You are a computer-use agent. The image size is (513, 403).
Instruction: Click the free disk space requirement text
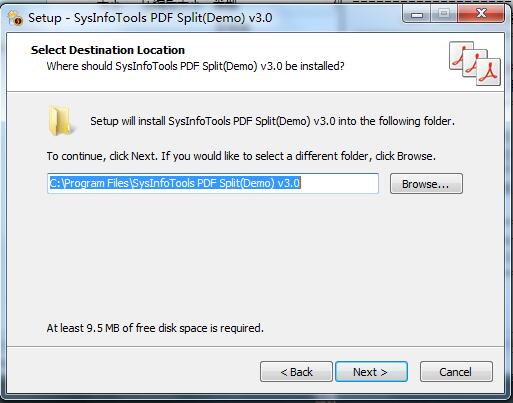point(155,328)
